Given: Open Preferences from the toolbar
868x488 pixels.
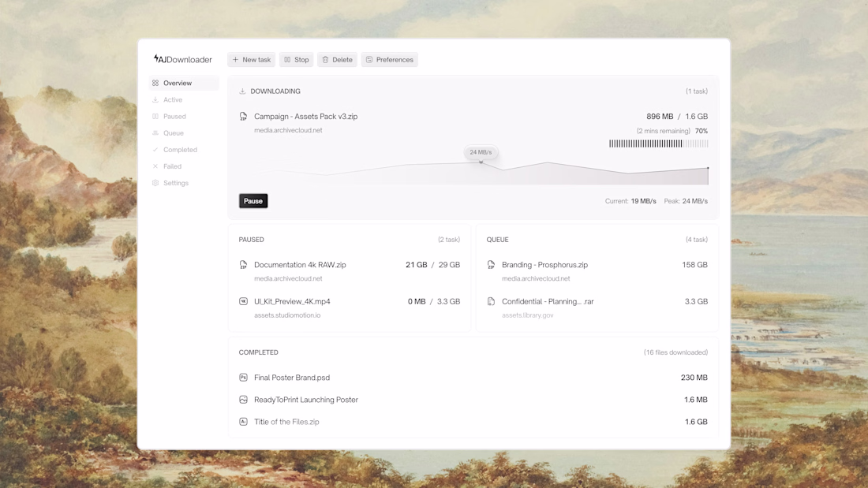Looking at the screenshot, I should point(390,60).
